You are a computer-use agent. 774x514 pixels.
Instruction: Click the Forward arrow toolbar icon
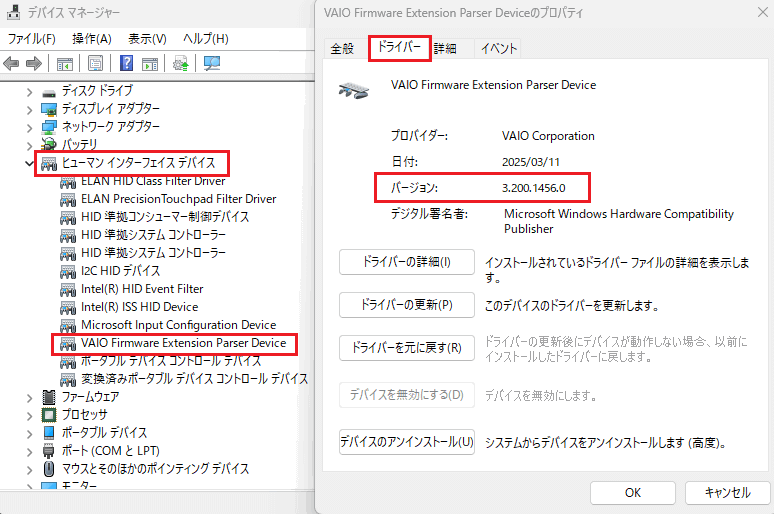pos(34,63)
